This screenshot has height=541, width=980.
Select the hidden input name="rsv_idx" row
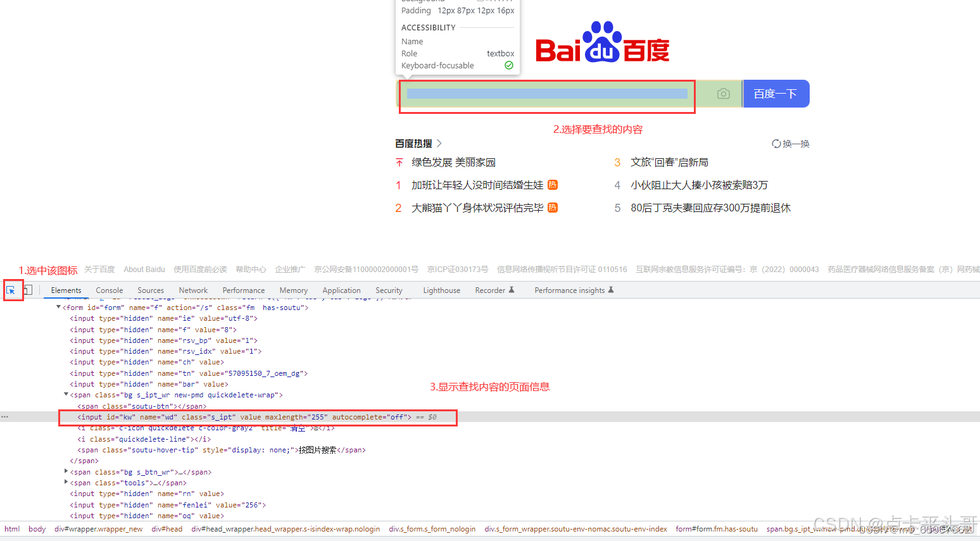tap(165, 351)
